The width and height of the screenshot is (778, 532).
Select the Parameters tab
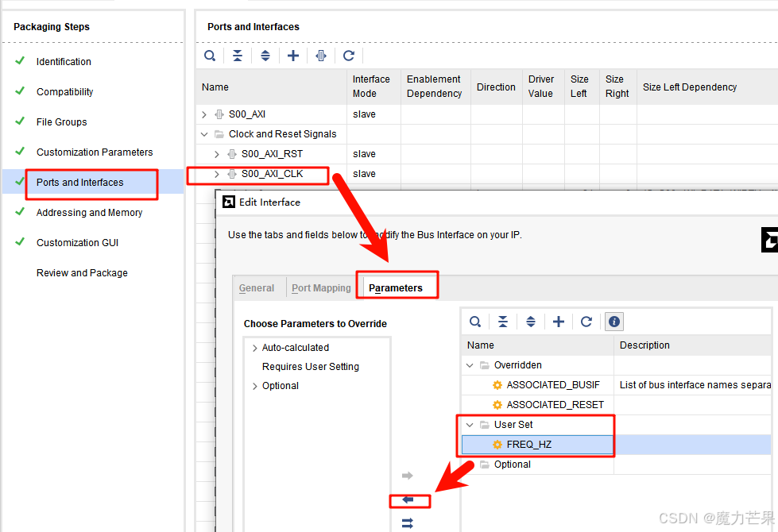(x=396, y=288)
